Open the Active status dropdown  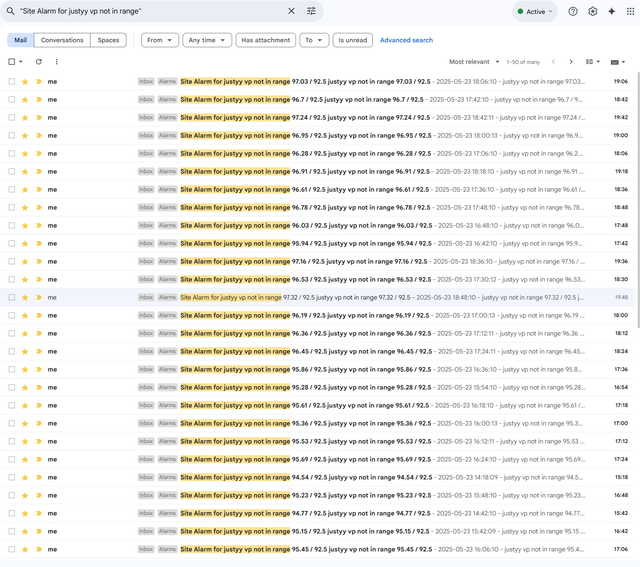[535, 11]
